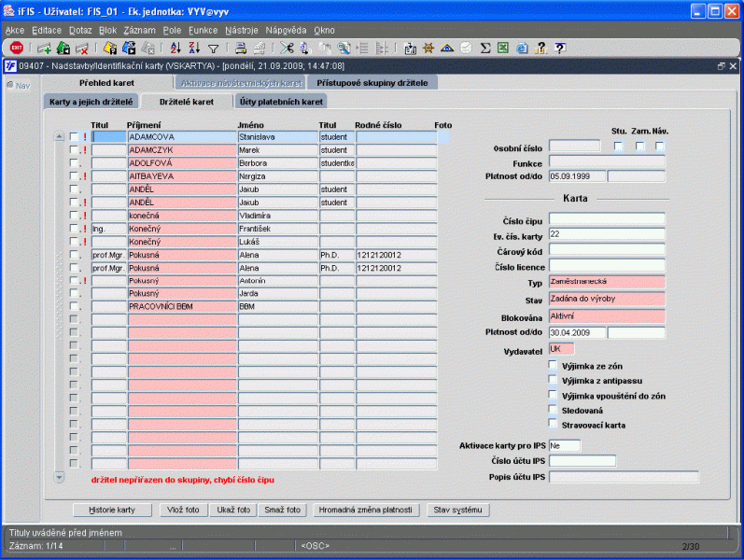Image resolution: width=744 pixels, height=560 pixels.
Task: Click the calendar building icon in toolbar
Action: point(410,48)
